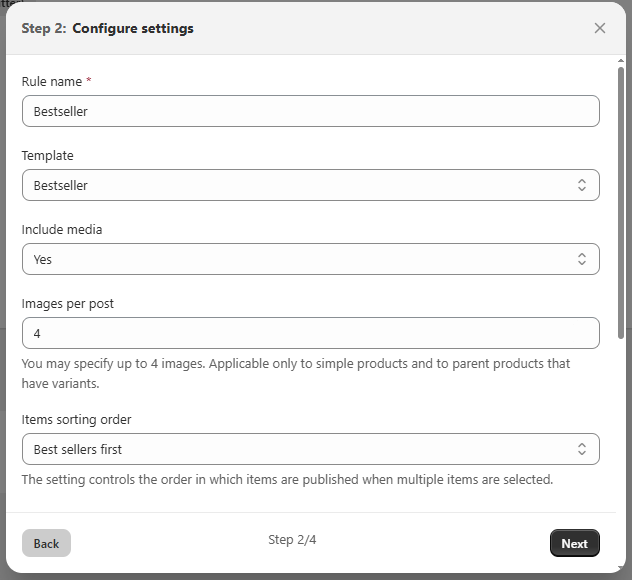Click the Include media label
632x580 pixels.
pyautogui.click(x=62, y=229)
